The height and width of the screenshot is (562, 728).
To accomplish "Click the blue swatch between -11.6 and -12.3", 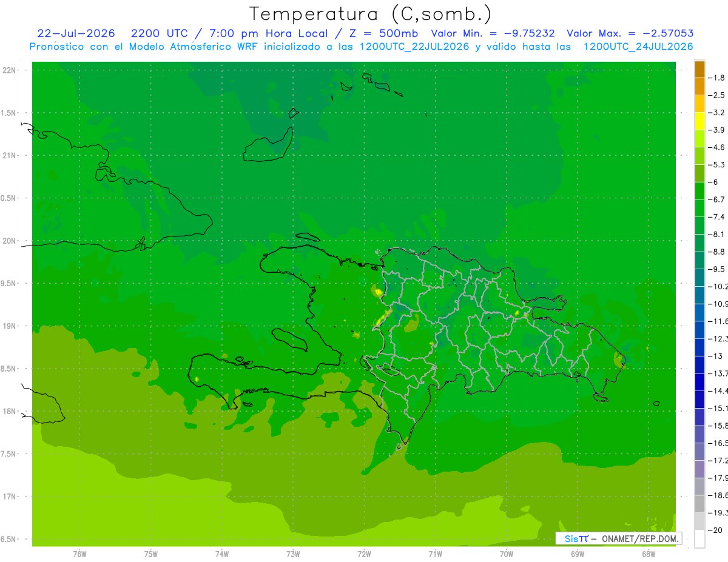I will point(699,330).
